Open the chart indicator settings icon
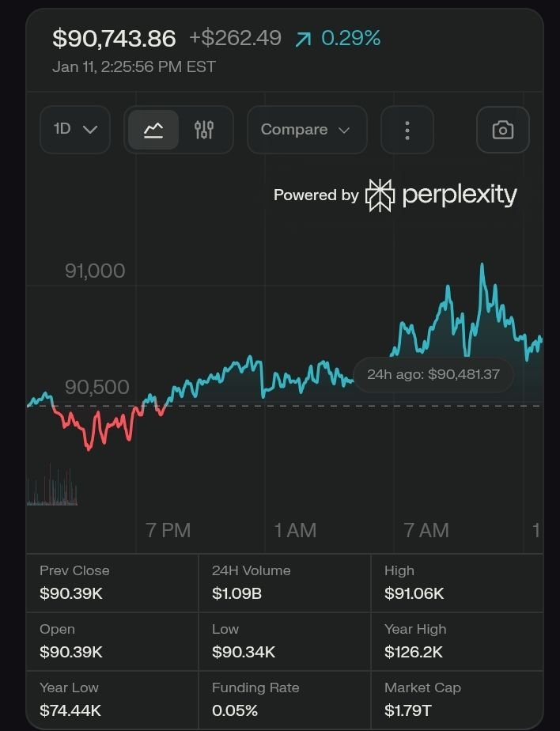This screenshot has height=731, width=560. [205, 130]
